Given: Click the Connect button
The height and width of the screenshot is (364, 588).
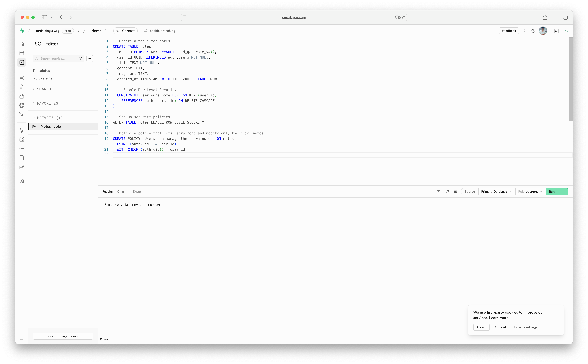Looking at the screenshot, I should [125, 31].
